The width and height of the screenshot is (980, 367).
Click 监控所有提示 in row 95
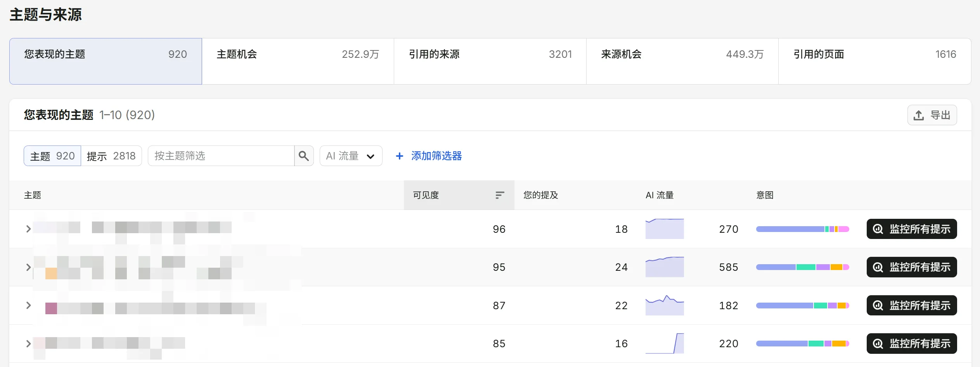click(912, 267)
